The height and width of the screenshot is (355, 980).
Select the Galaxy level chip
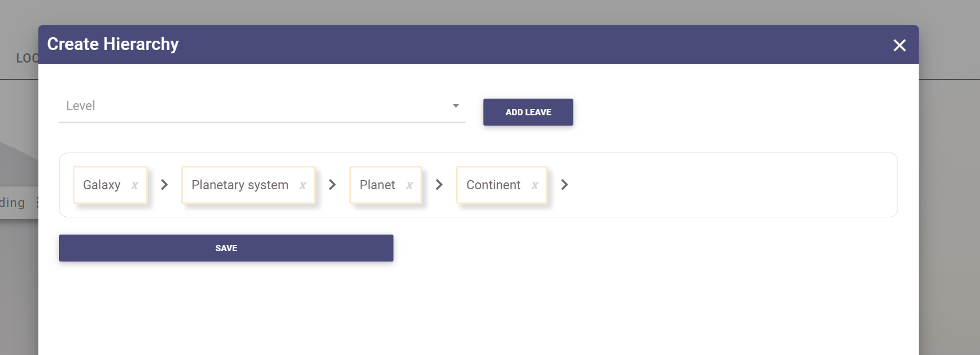pyautogui.click(x=102, y=185)
